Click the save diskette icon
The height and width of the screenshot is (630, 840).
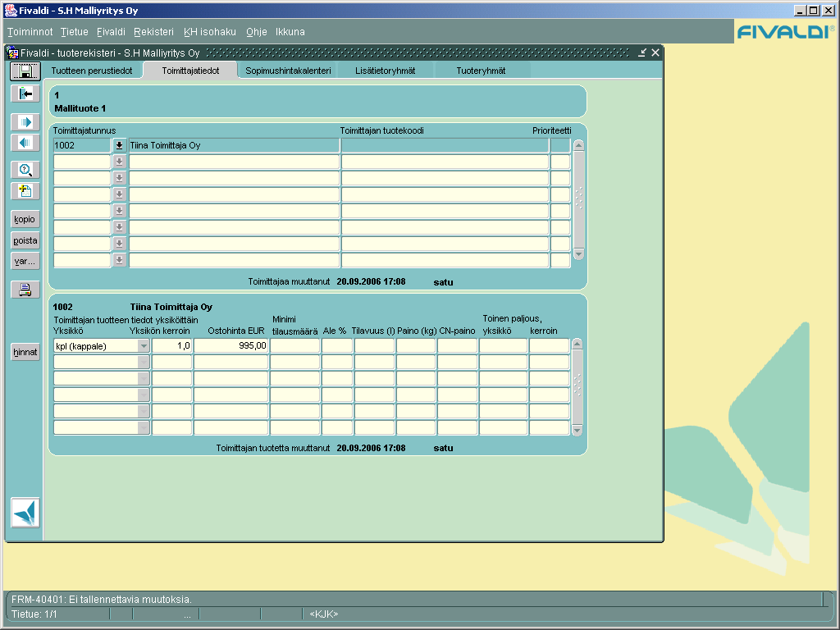pos(25,71)
